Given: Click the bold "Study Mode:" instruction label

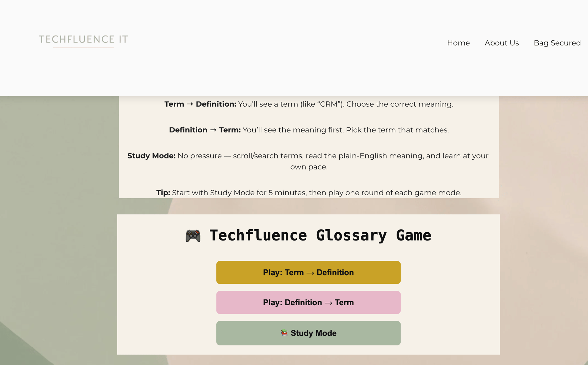Looking at the screenshot, I should [x=151, y=156].
